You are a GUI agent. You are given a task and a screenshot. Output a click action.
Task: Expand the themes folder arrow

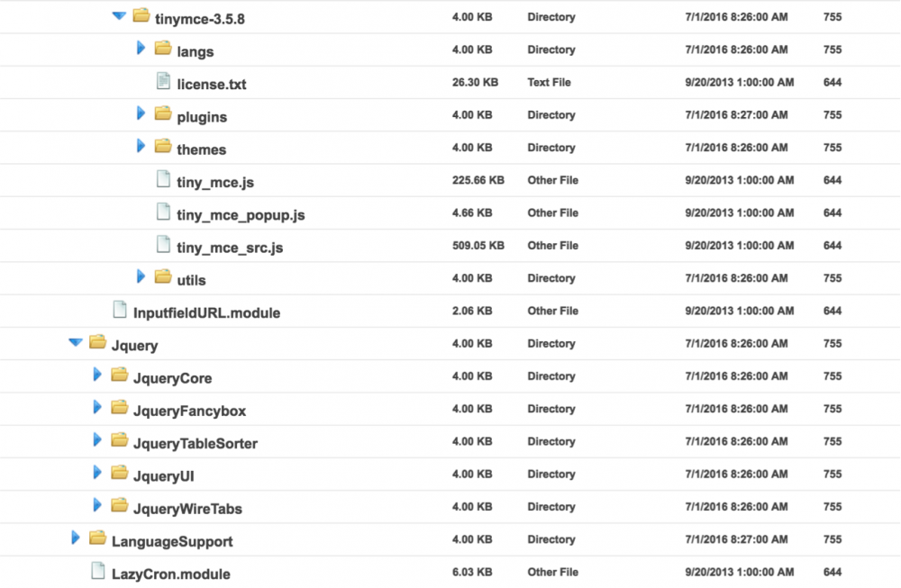[x=141, y=146]
